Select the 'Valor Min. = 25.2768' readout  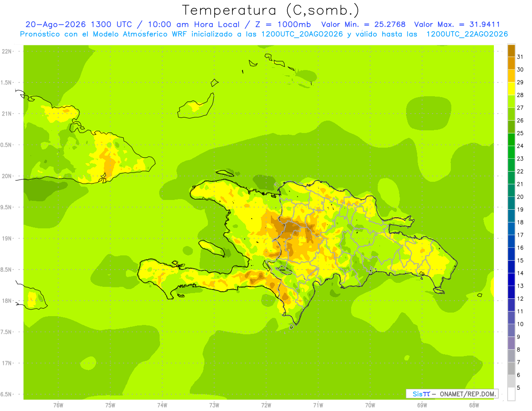pos(363,24)
